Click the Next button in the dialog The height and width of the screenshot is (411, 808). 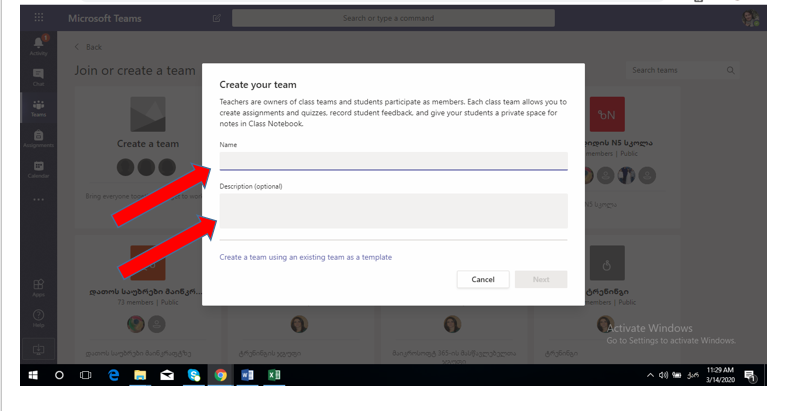(x=541, y=279)
